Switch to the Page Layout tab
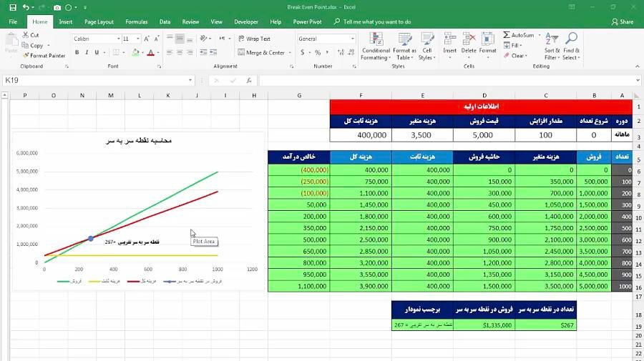 [x=99, y=21]
